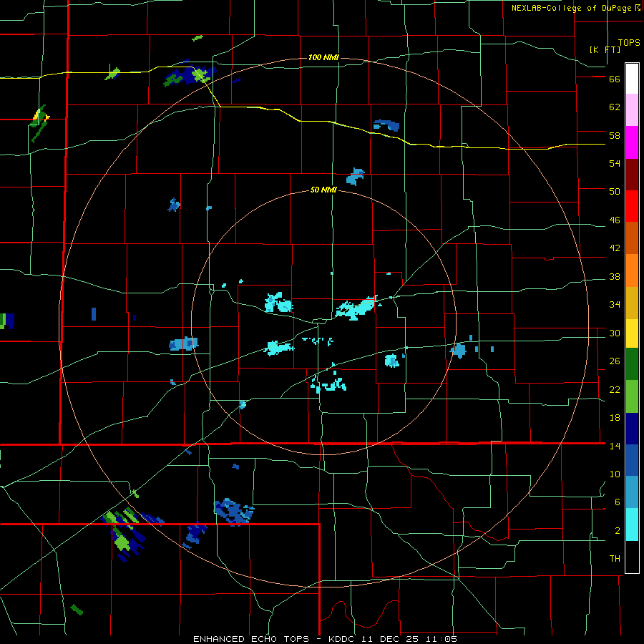Screen dimensions: 644x644
Task: Click the 58 legend value
Action: point(615,135)
